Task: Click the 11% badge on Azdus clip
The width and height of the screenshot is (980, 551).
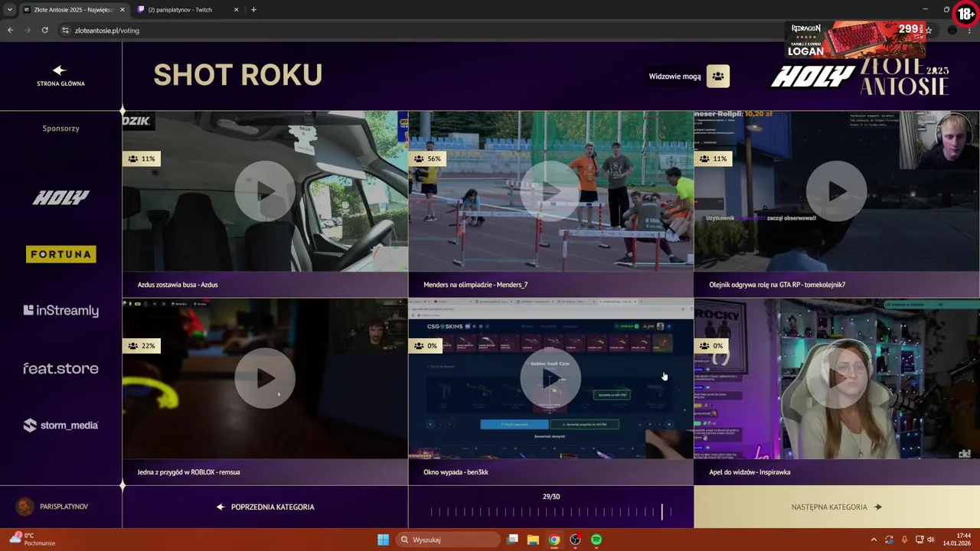Action: tap(142, 158)
